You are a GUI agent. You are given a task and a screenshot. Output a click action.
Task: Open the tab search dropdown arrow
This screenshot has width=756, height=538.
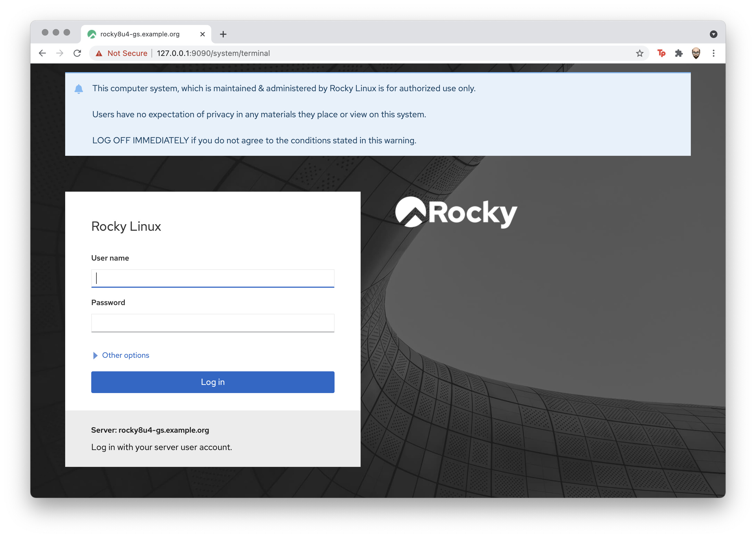[713, 34]
